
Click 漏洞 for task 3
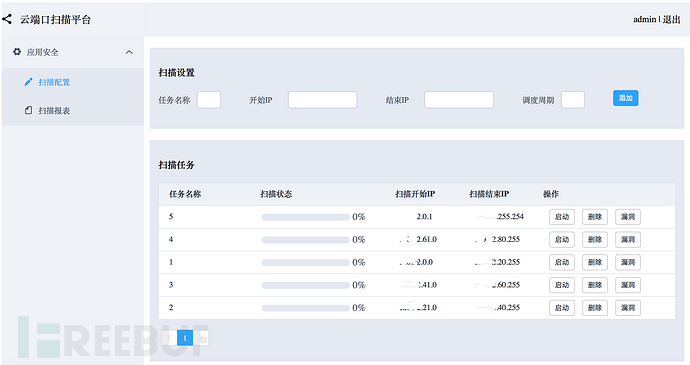coord(628,285)
